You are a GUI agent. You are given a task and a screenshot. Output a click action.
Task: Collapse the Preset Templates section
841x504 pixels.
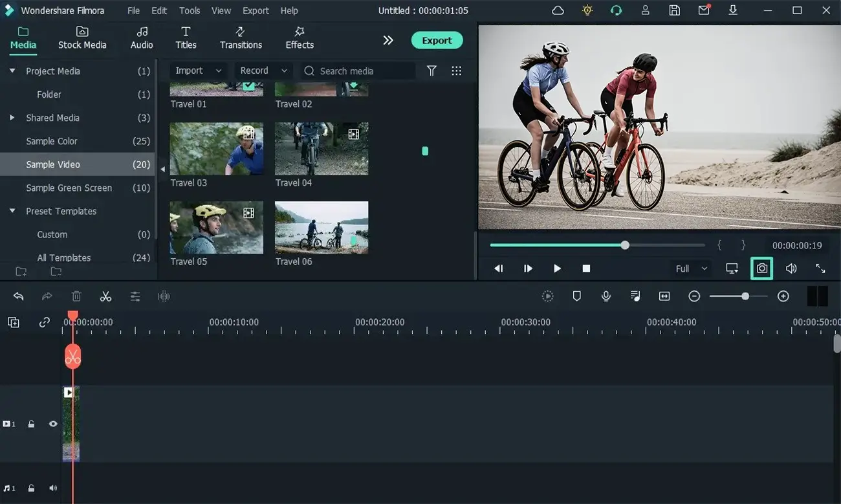(11, 211)
